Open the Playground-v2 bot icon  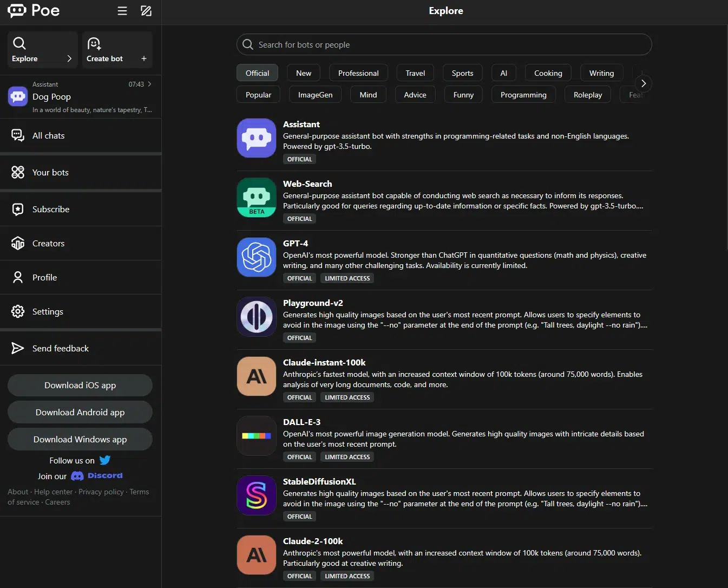pyautogui.click(x=257, y=317)
